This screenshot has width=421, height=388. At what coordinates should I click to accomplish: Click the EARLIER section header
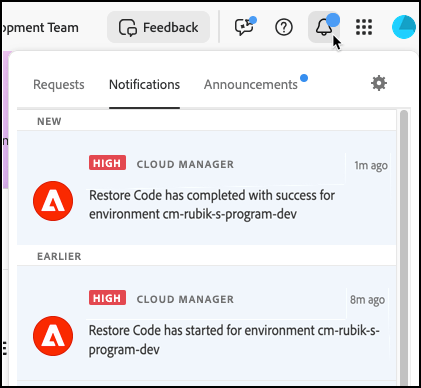pos(59,256)
